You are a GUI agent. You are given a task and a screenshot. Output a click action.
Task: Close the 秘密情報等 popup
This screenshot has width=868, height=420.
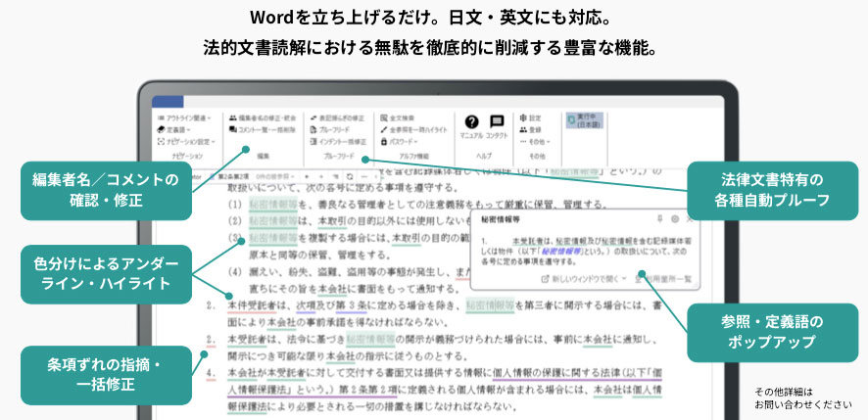[x=689, y=219]
